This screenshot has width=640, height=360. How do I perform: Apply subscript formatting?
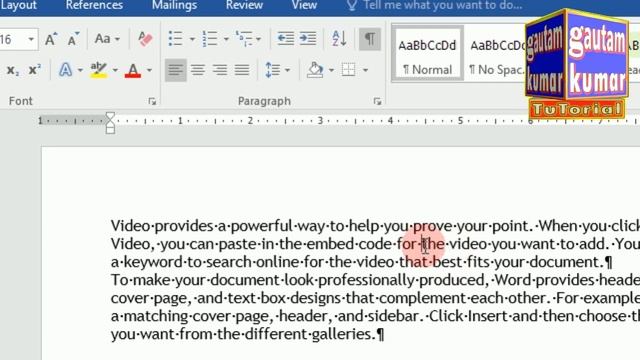[13, 70]
